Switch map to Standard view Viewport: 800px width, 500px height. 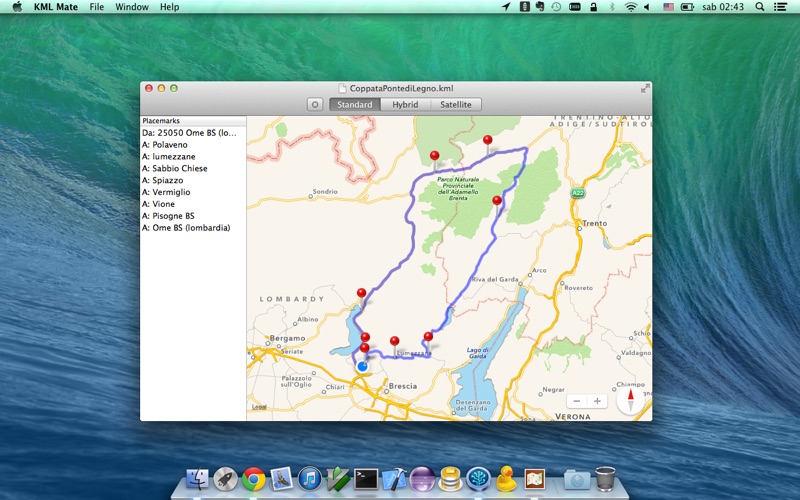pos(355,105)
